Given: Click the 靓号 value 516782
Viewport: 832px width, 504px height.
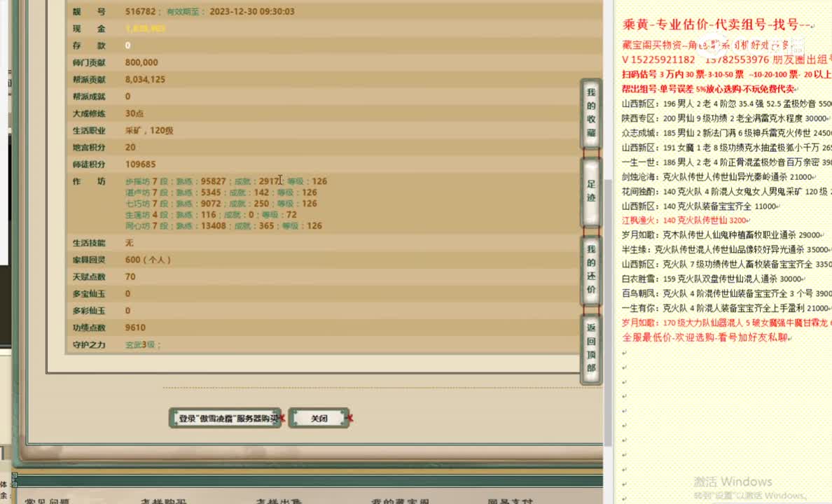Looking at the screenshot, I should pyautogui.click(x=141, y=11).
